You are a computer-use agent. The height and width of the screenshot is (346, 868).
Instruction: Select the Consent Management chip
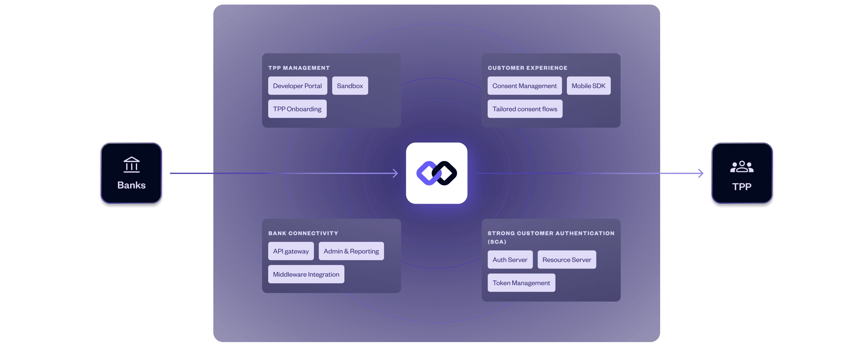(x=524, y=86)
